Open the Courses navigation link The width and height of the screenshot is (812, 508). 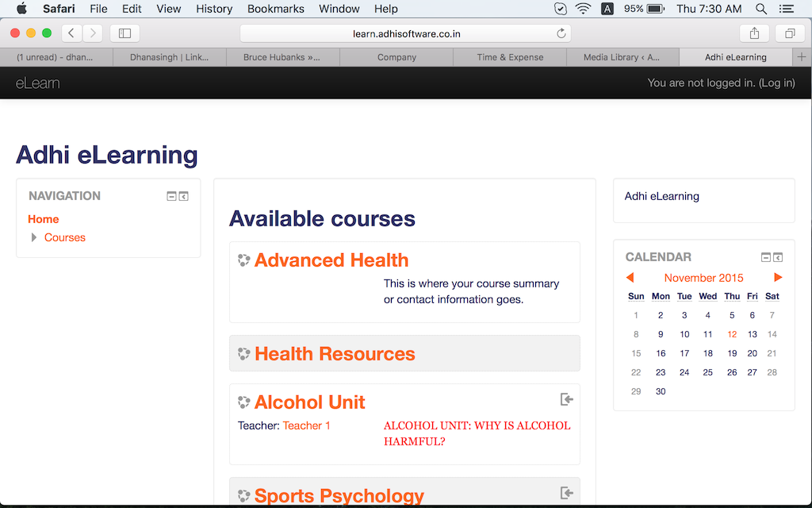pyautogui.click(x=65, y=237)
